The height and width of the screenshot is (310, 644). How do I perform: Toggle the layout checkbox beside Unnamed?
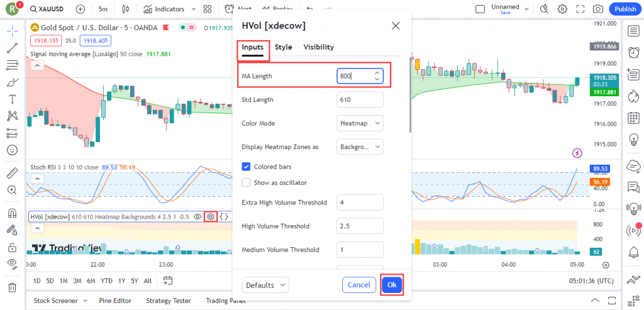tap(480, 9)
